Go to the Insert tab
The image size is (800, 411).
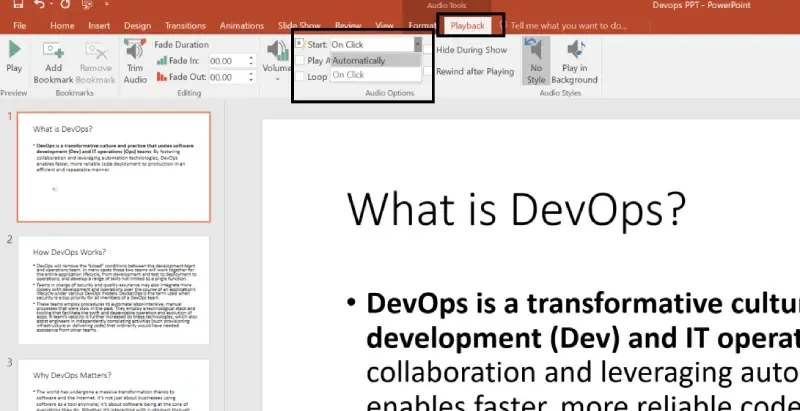99,25
